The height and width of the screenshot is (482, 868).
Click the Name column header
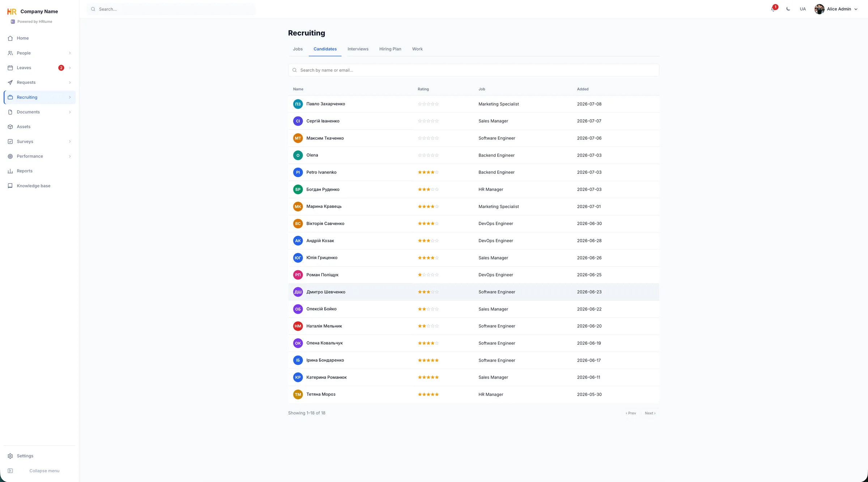(x=298, y=89)
